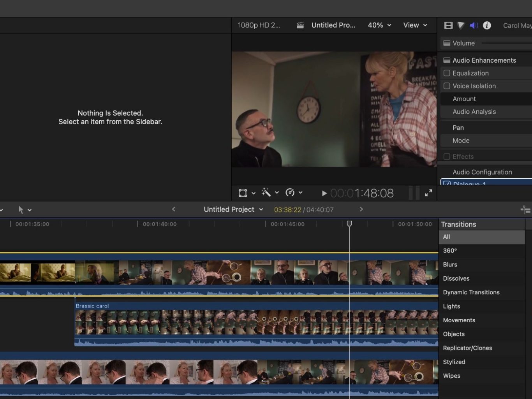Click the Volume section icon in inspector
The width and height of the screenshot is (532, 399).
pos(447,43)
